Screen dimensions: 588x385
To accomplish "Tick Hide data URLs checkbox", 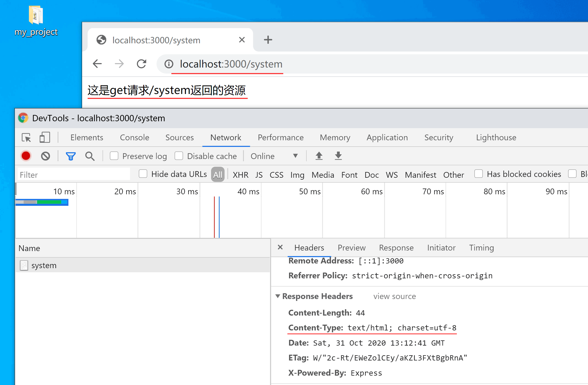I will tap(143, 174).
